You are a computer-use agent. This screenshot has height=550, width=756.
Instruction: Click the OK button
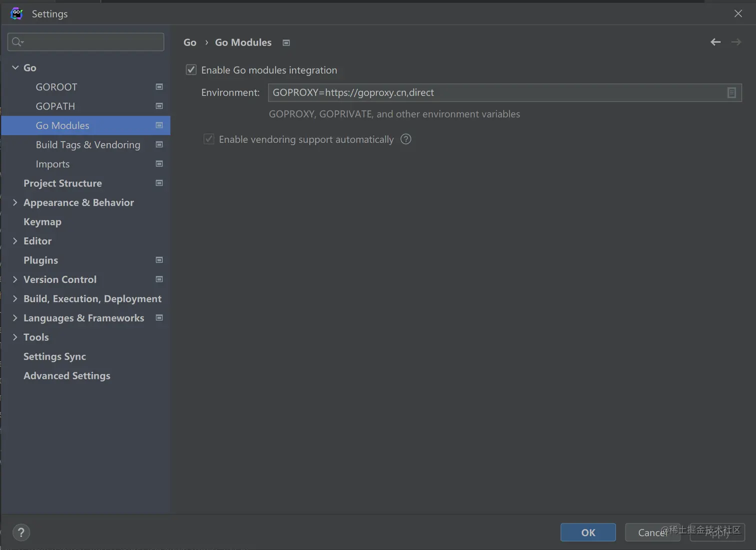pos(588,532)
